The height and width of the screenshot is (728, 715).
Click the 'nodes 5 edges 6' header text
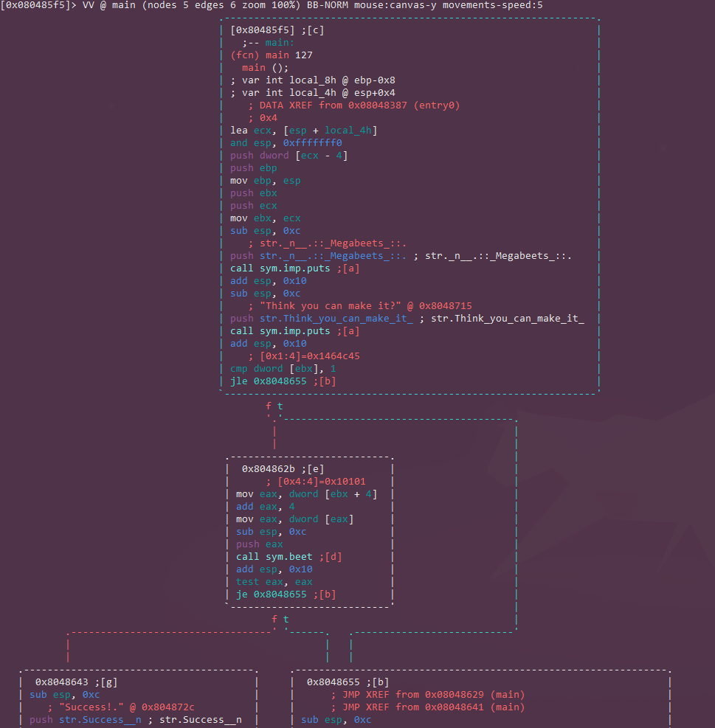(x=185, y=5)
